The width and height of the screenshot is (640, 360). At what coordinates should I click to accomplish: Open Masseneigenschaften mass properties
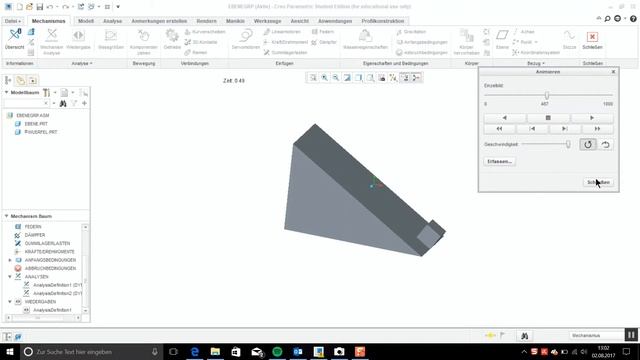click(365, 40)
